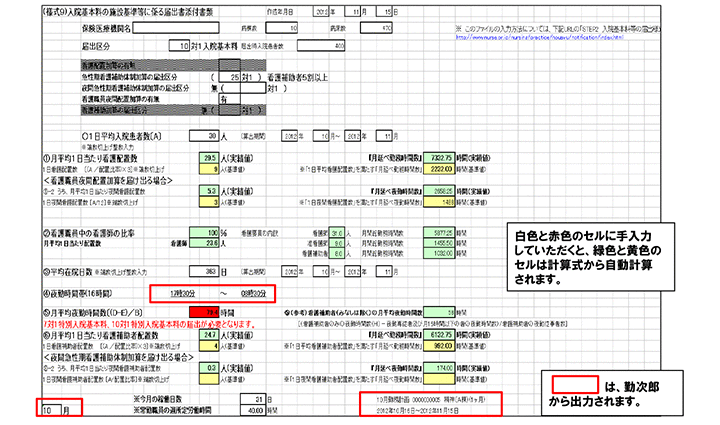720x425 pixels.
Task: Select yellow cell 992.00 基準値
Action: [439, 346]
